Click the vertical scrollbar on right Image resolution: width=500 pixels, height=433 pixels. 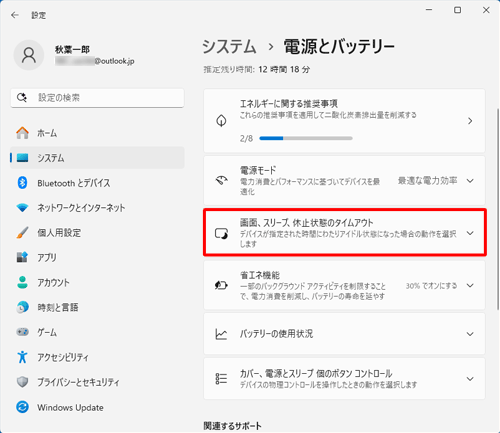click(x=498, y=209)
